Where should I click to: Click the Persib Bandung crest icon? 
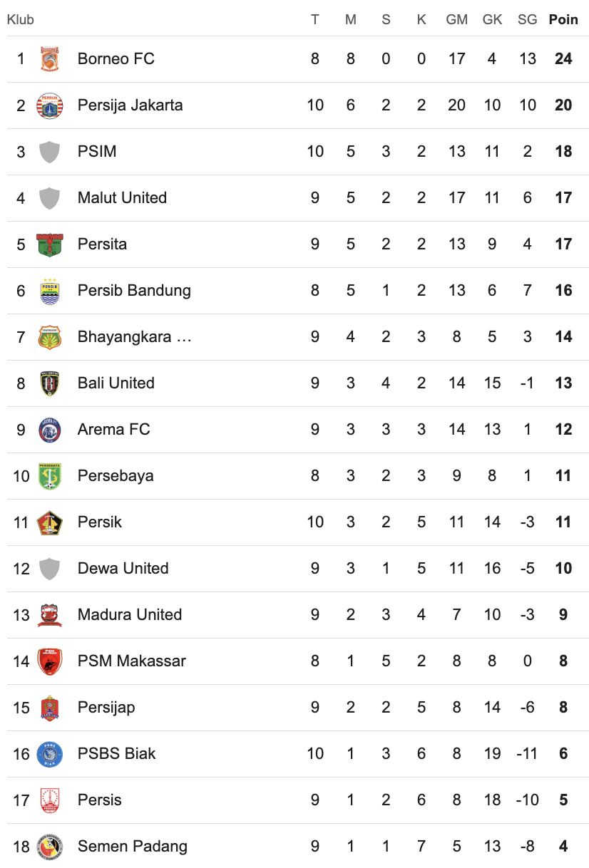(x=49, y=291)
